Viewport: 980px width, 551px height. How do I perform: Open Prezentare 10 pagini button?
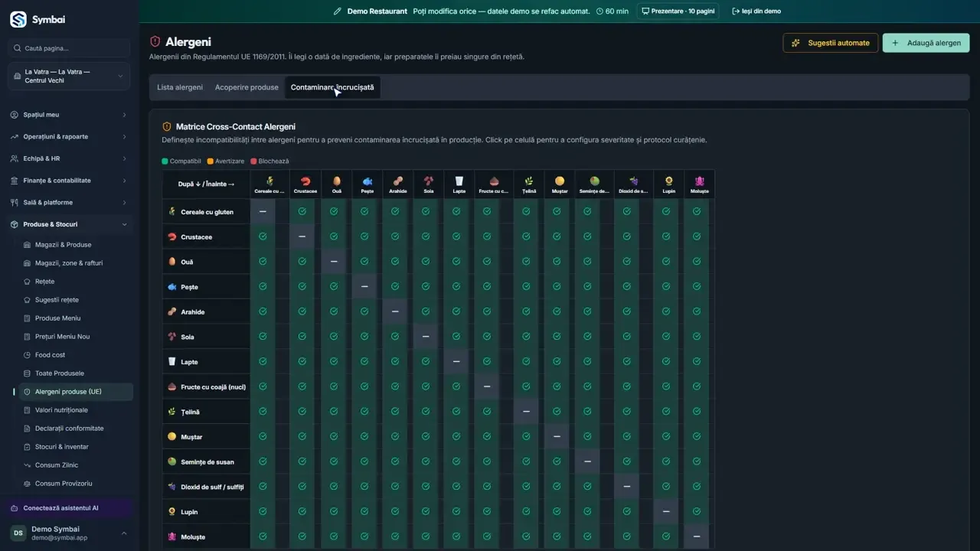[678, 11]
